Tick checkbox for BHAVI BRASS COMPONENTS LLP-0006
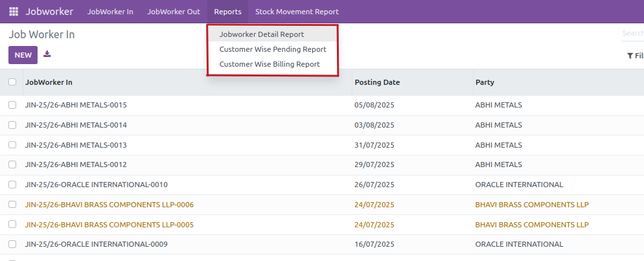Viewport: 644px width, 261px height. pos(12,205)
